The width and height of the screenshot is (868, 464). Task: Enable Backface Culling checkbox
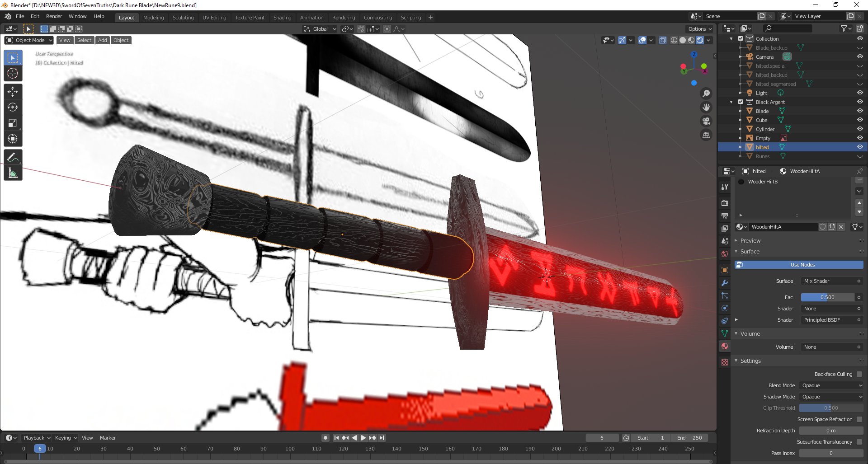coord(859,374)
